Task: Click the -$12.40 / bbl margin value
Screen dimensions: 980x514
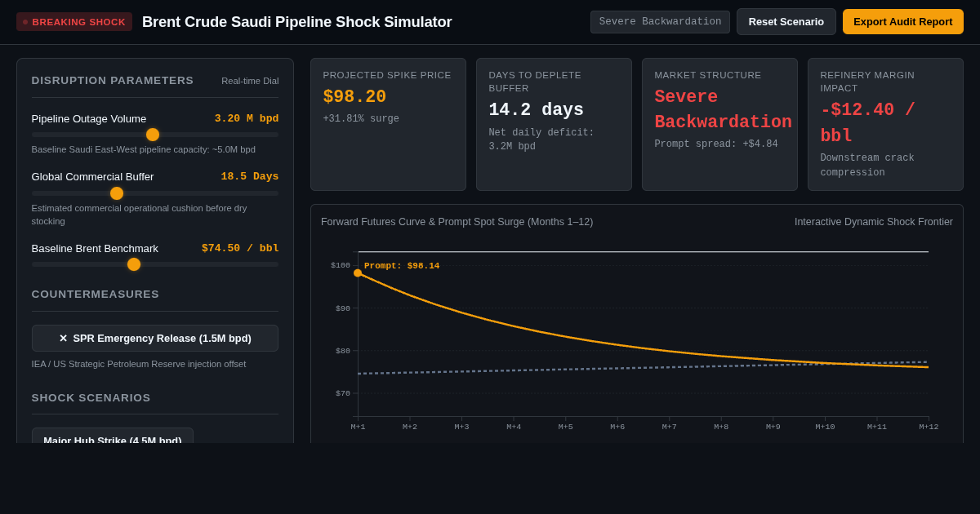Action: point(867,123)
